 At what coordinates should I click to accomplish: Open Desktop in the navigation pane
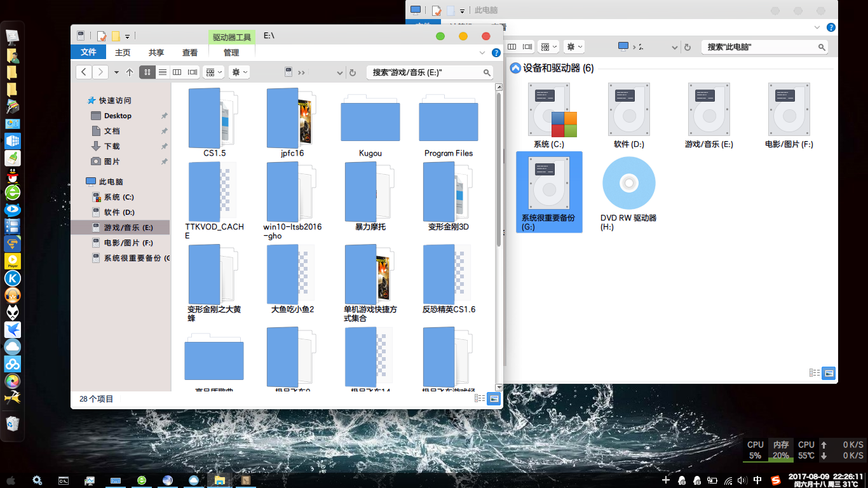point(118,116)
